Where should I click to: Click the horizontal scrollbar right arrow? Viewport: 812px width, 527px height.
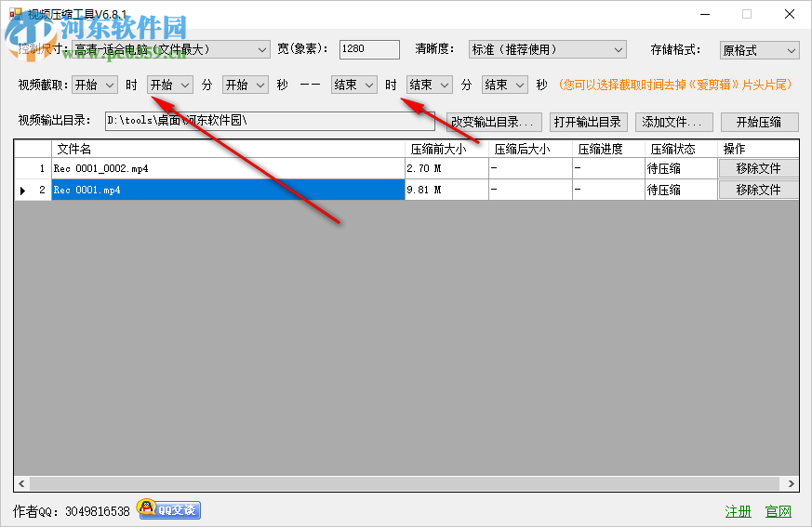(x=791, y=483)
